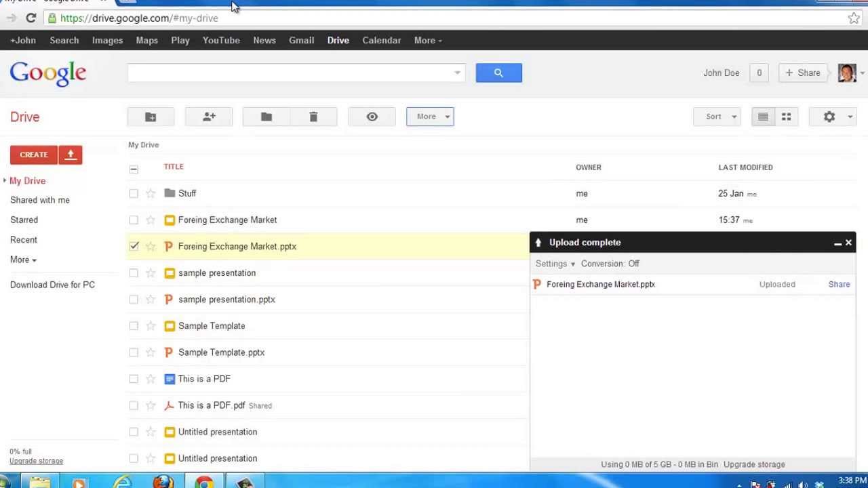
Task: Open the More menu in Google bar
Action: pos(428,40)
